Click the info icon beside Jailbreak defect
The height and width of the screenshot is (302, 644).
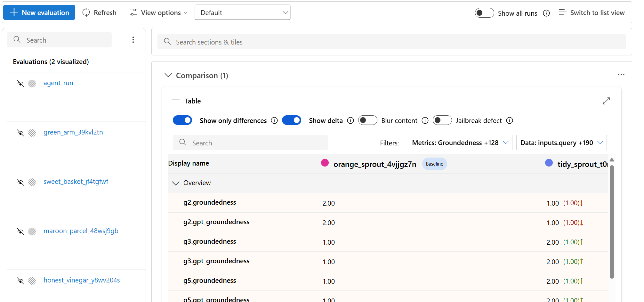coord(510,120)
